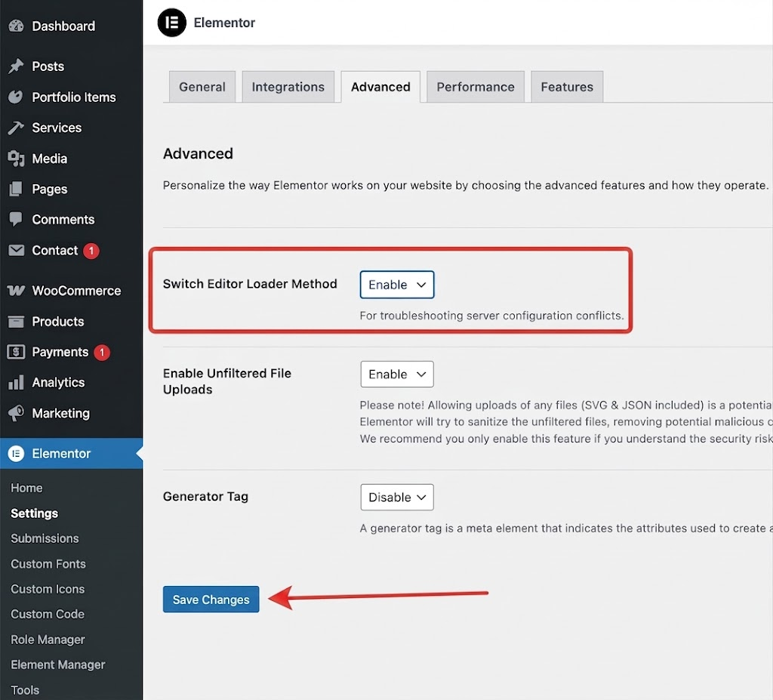Click the Save Changes button
The width and height of the screenshot is (773, 700).
tap(211, 600)
